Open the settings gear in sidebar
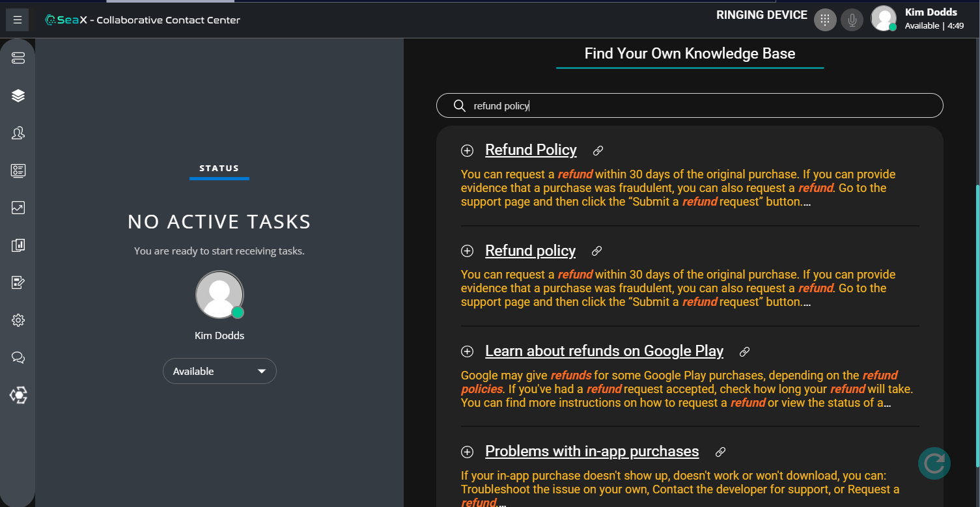The image size is (980, 507). coord(18,320)
